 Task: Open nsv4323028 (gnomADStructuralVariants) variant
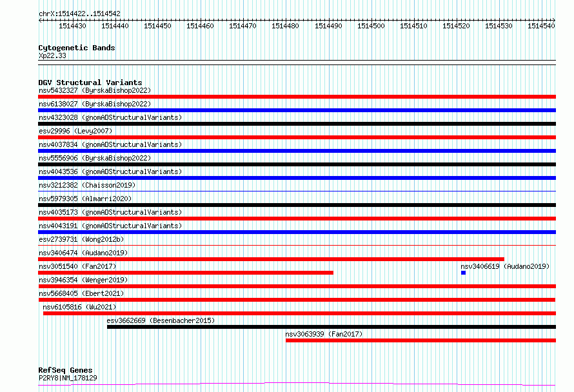110,117
